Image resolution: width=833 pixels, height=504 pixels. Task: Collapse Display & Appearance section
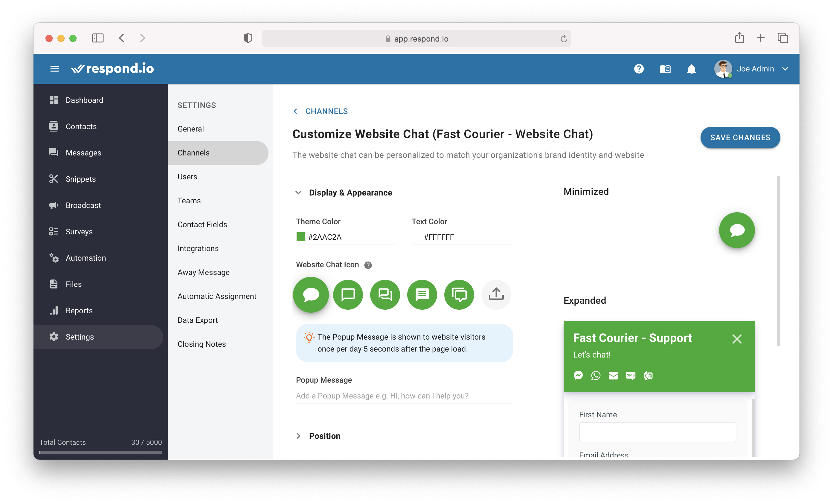click(x=297, y=192)
